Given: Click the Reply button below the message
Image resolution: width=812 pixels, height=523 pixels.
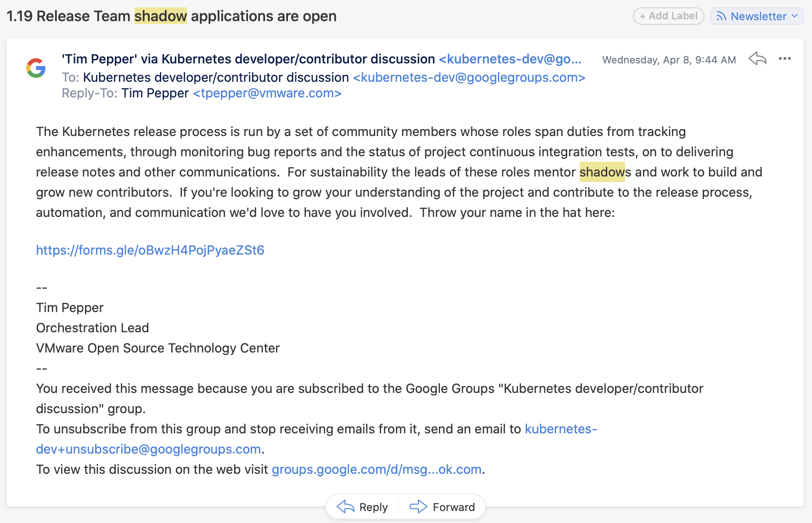Looking at the screenshot, I should (362, 507).
